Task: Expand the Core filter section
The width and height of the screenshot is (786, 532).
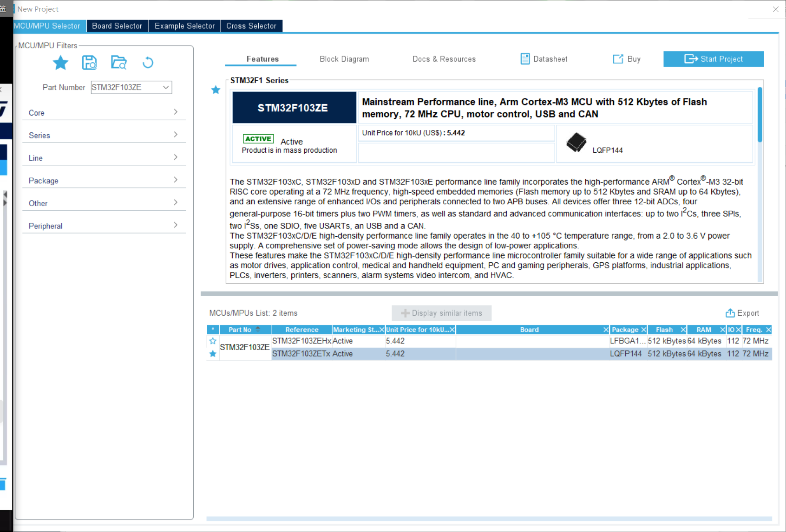Action: [104, 112]
